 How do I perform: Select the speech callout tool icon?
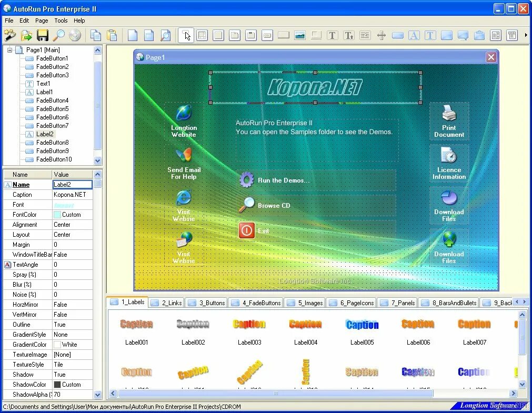(x=463, y=35)
